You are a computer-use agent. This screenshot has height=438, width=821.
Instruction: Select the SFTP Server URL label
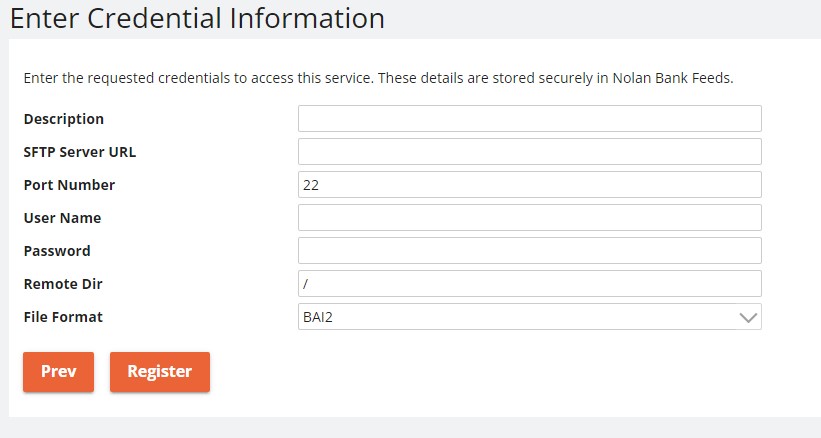coord(79,152)
